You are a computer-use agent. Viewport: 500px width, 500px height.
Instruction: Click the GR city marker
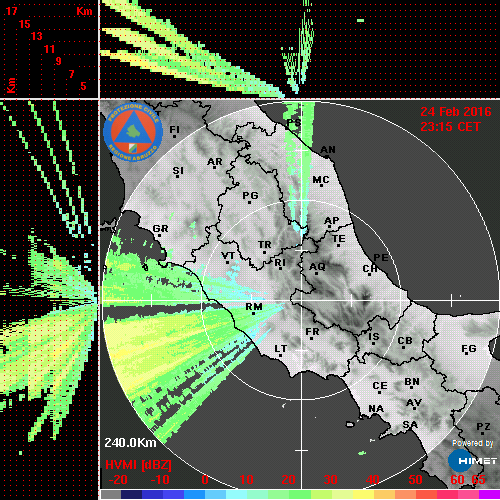tap(159, 236)
